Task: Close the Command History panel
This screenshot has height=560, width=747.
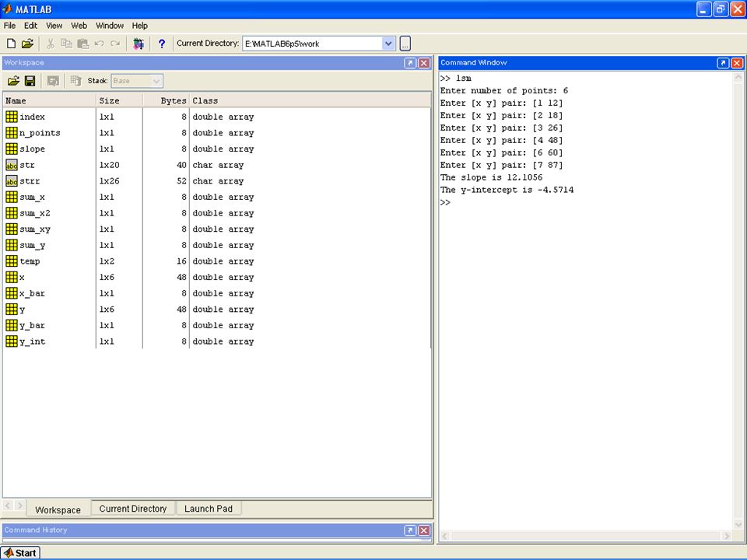Action: pos(424,530)
